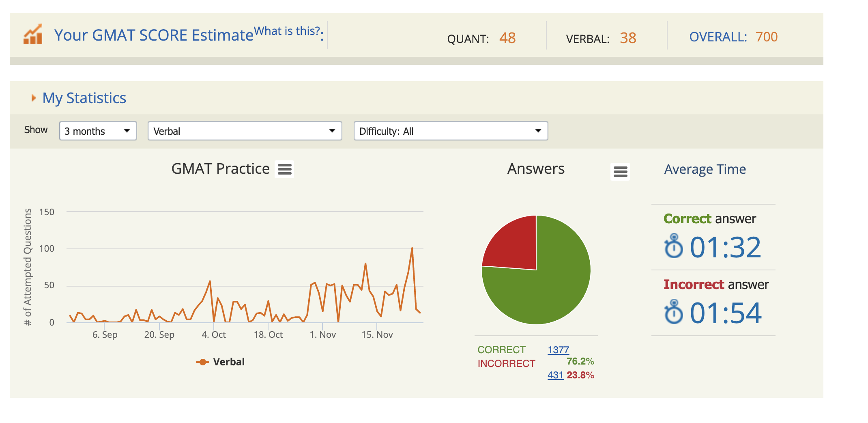The image size is (868, 423).
Task: Click the stopwatch icon beside 01:32
Action: pyautogui.click(x=674, y=246)
